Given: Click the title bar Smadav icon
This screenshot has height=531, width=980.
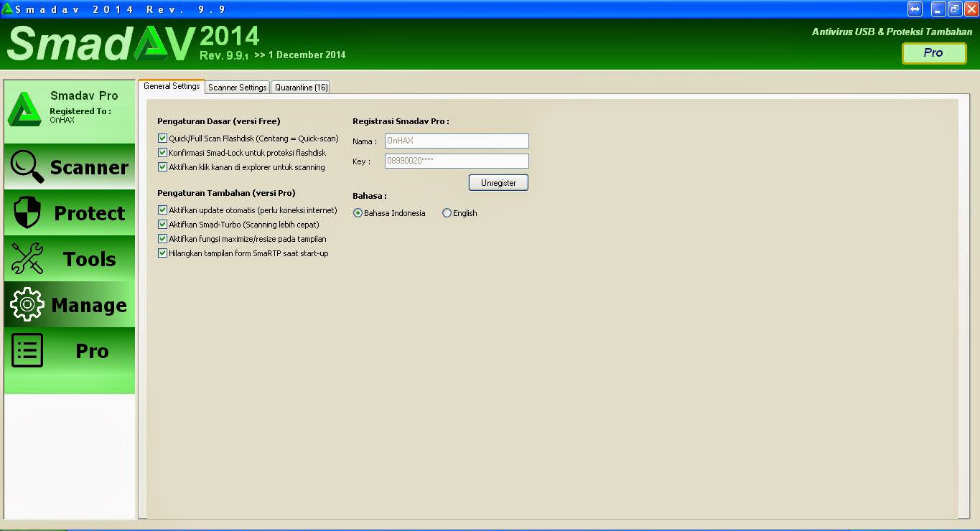Looking at the screenshot, I should coord(7,9).
